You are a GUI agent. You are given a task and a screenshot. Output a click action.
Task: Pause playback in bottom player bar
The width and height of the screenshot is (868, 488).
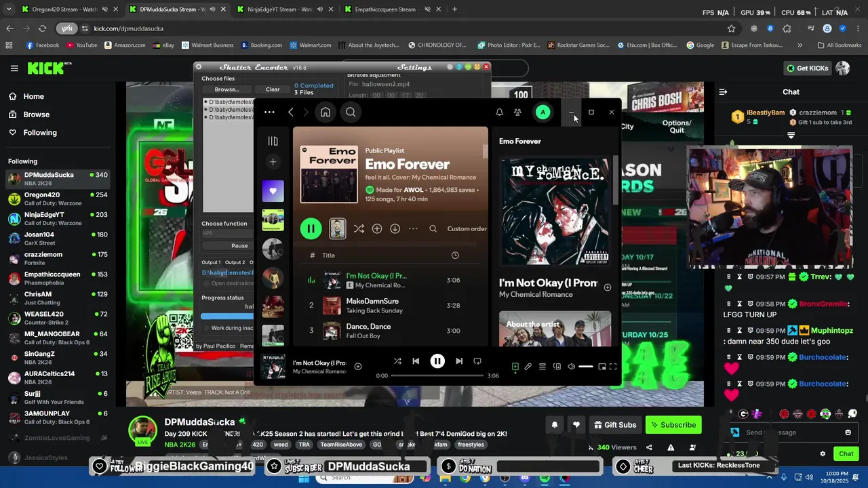click(437, 361)
